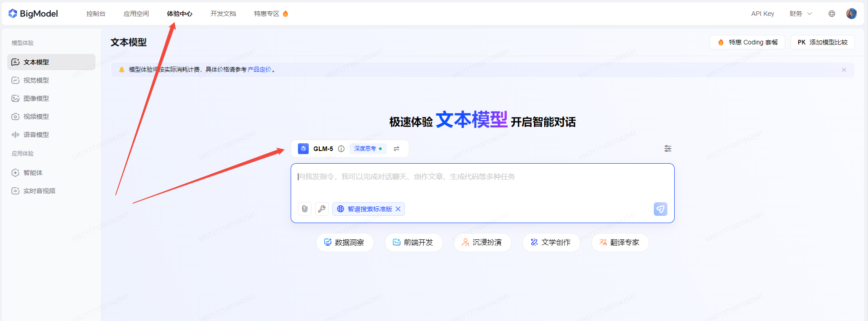868x321 pixels.
Task: Dismiss the billing notice banner
Action: tap(844, 70)
